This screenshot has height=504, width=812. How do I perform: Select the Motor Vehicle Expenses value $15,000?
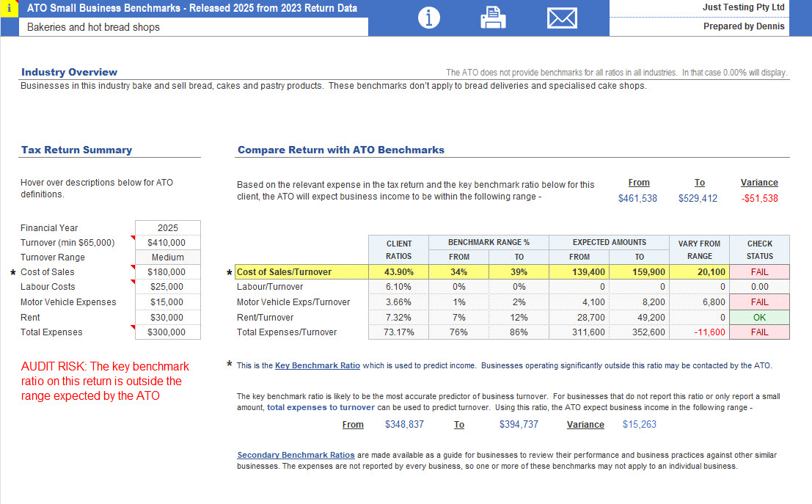tap(167, 302)
